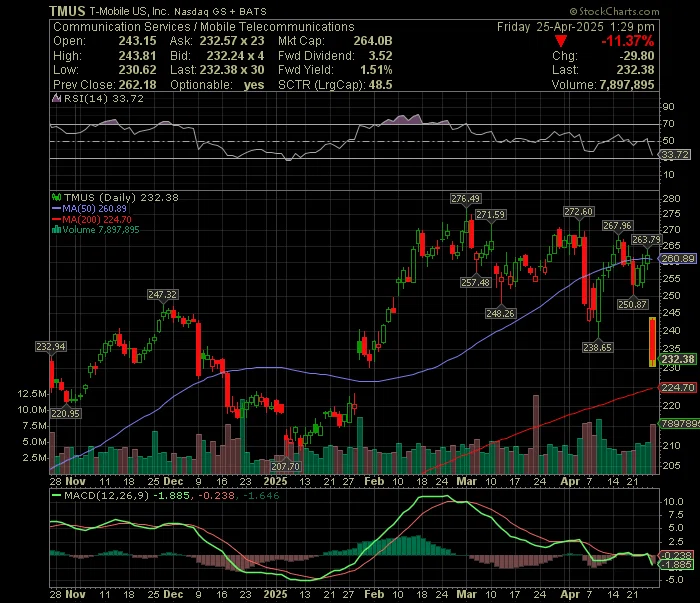Screen dimensions: 700x603
Task: Click the 247.32 December high label
Action: pyautogui.click(x=162, y=295)
